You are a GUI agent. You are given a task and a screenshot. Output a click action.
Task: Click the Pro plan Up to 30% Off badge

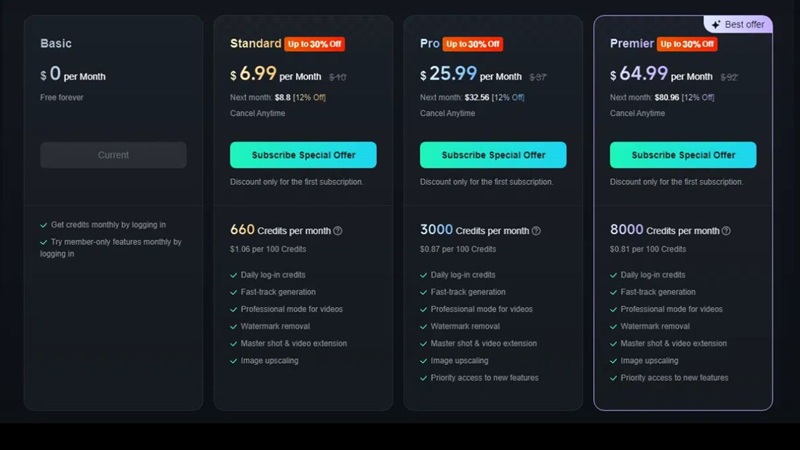pyautogui.click(x=473, y=44)
